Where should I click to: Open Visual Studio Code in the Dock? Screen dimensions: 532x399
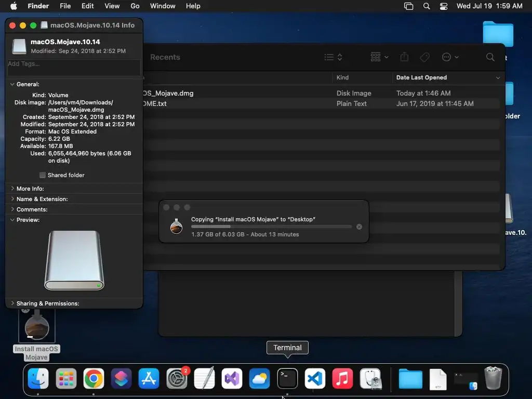click(315, 378)
